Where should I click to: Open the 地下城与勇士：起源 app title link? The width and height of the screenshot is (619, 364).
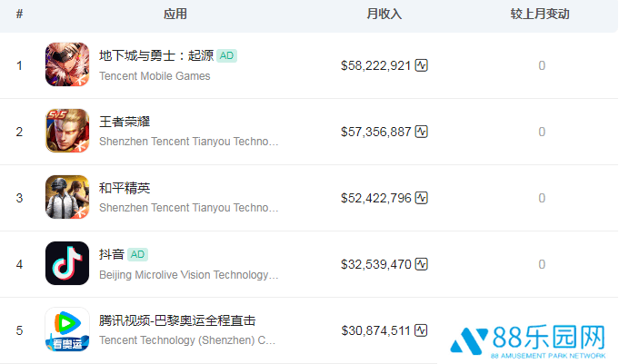click(x=156, y=56)
